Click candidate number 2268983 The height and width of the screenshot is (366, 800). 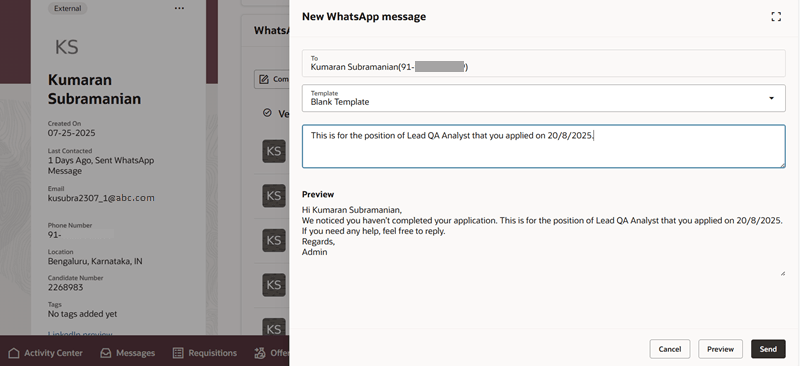65,287
